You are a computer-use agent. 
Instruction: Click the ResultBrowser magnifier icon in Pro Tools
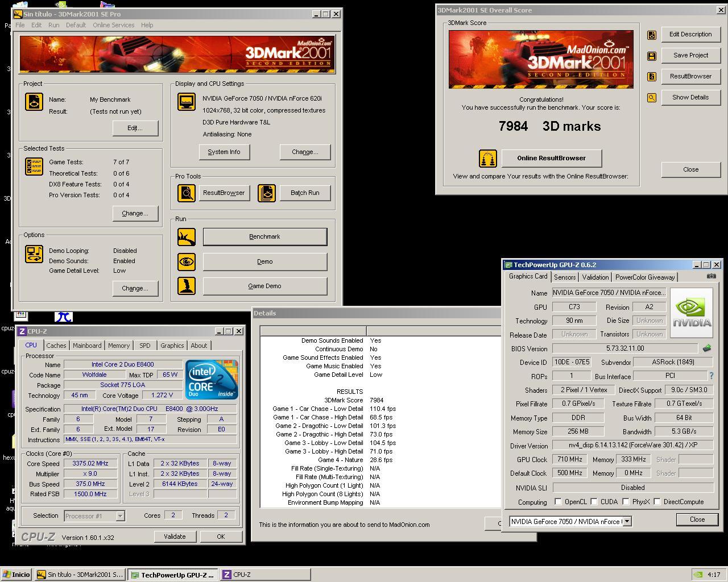coord(187,193)
